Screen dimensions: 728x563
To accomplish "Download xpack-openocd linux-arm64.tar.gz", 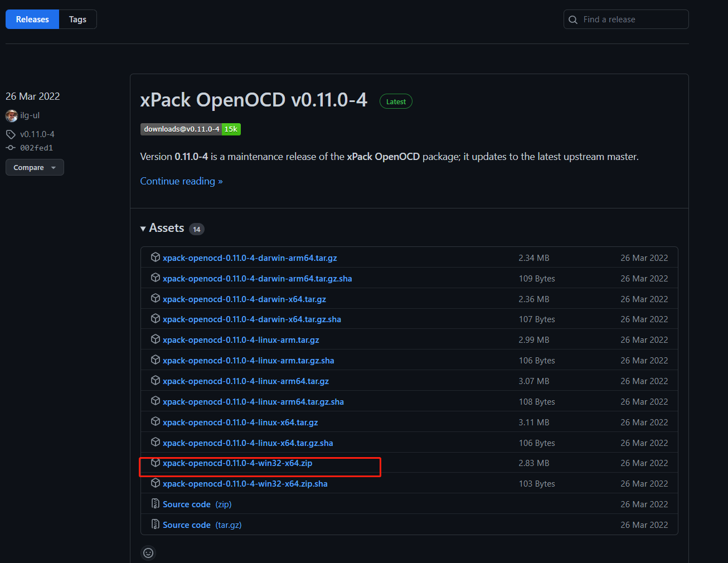I will click(246, 381).
